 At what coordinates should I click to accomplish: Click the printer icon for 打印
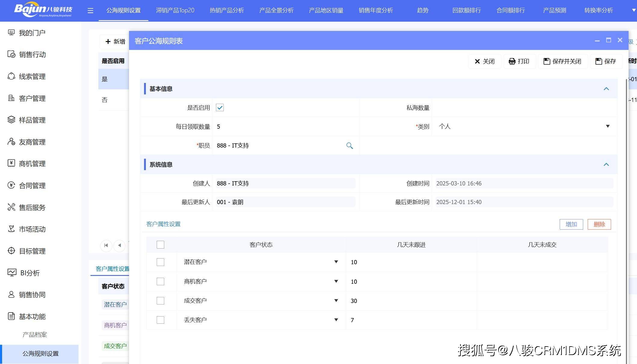[512, 62]
